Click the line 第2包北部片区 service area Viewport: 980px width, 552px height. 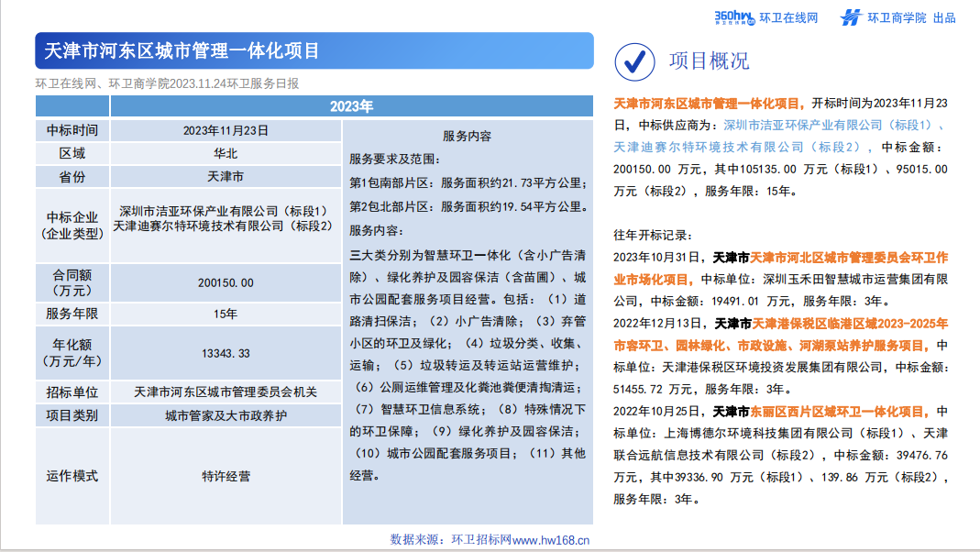pos(468,207)
